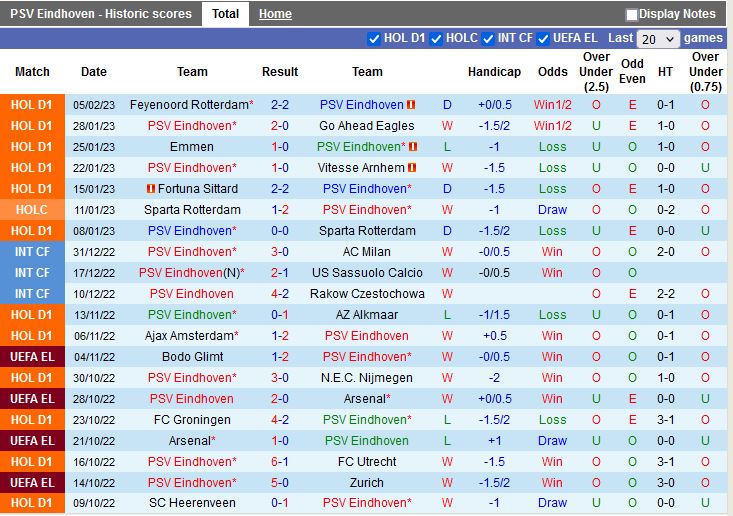Click the HT column header
This screenshot has width=733, height=516.
[x=665, y=72]
